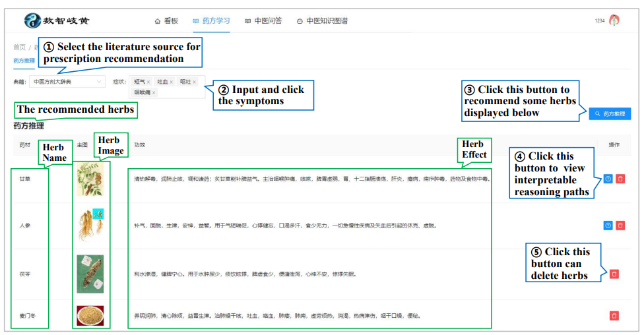Screen dimensions: 644x335
Task: Open the 甘草 herb image thumbnail
Action: pos(90,179)
